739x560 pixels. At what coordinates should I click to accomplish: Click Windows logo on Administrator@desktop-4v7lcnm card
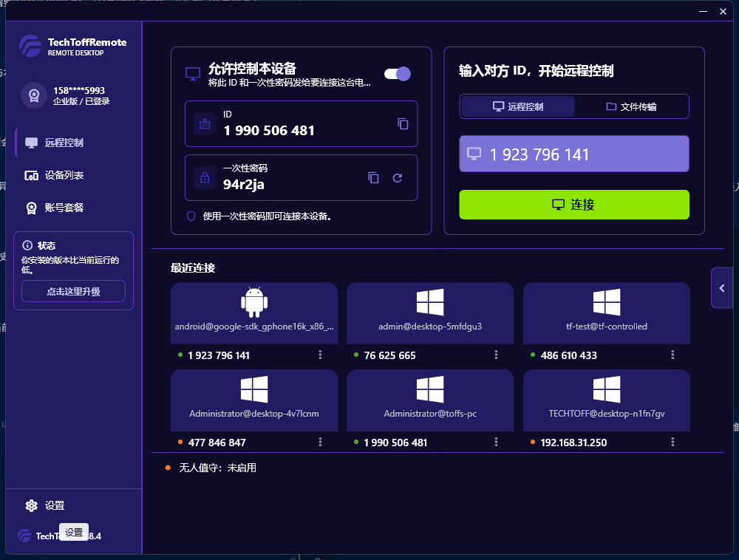tap(254, 389)
